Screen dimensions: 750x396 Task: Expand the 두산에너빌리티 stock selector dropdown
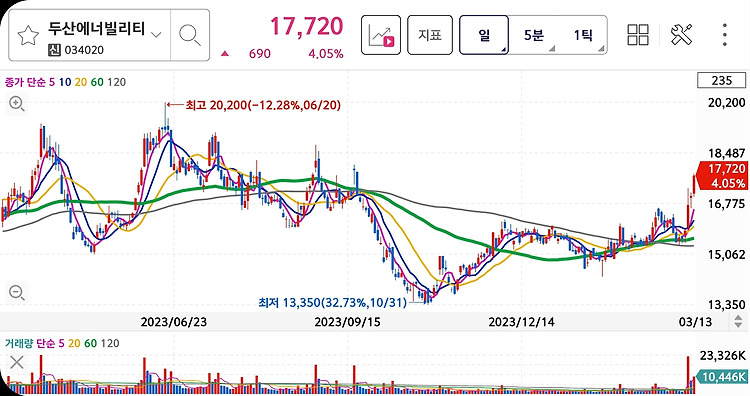pos(156,34)
